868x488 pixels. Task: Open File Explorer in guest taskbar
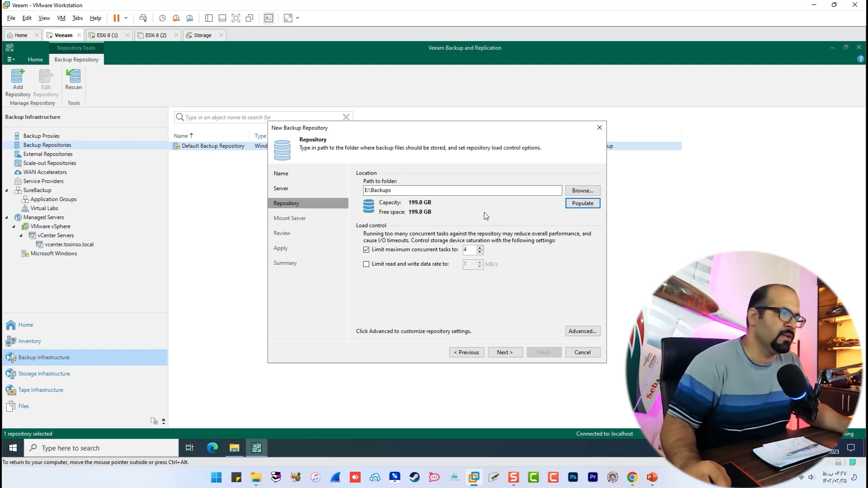coord(234,448)
